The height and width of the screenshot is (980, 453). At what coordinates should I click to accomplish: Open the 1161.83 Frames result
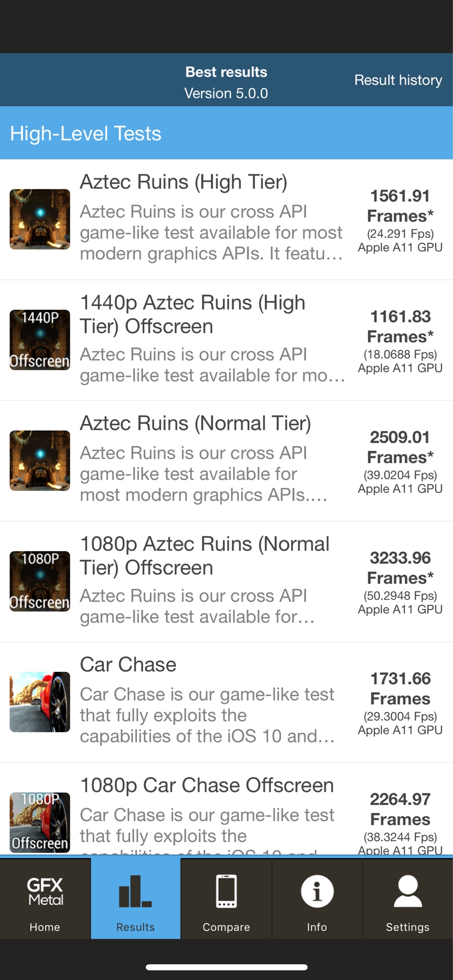[x=400, y=326]
